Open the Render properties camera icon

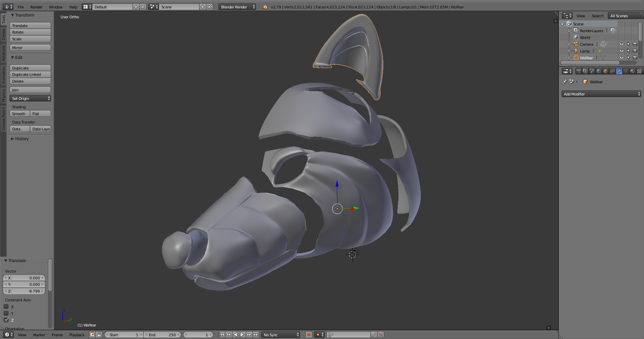578,71
